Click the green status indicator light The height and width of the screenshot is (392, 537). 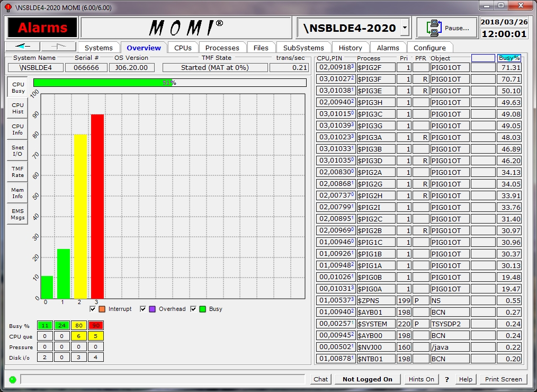(x=13, y=379)
